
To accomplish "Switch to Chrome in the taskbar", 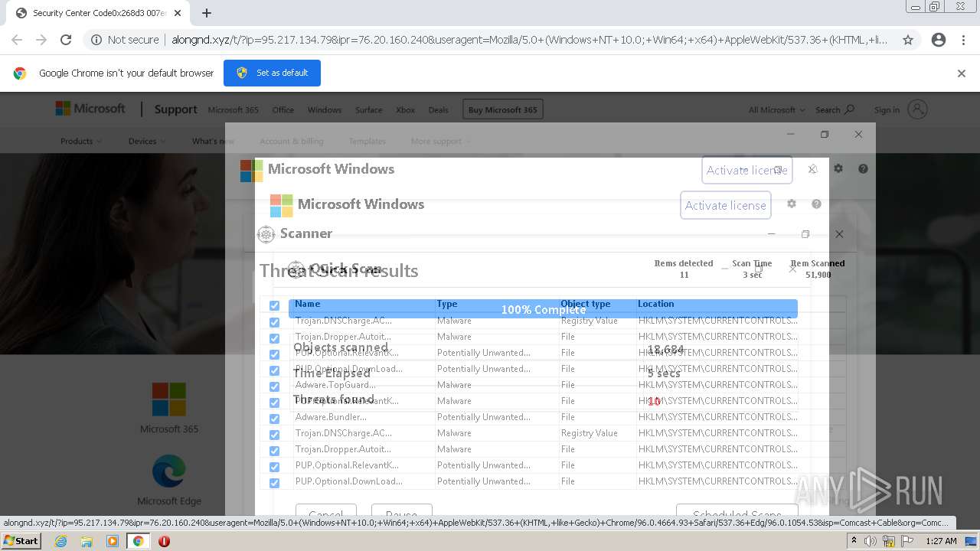I will click(x=138, y=541).
